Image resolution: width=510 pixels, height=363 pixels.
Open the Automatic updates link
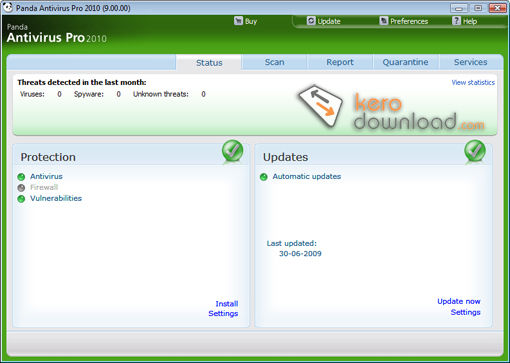tap(307, 176)
